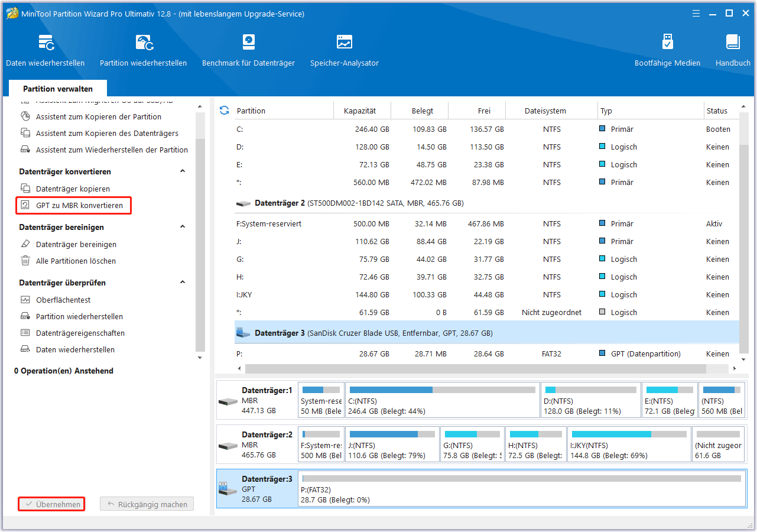The image size is (757, 532).
Task: Click the 0 Operation(en) Anstehend label
Action: click(64, 371)
